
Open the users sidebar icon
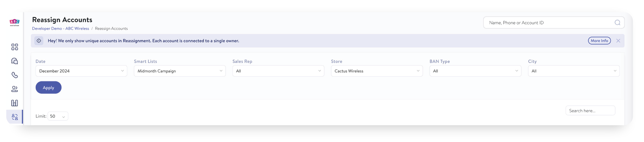pyautogui.click(x=15, y=89)
